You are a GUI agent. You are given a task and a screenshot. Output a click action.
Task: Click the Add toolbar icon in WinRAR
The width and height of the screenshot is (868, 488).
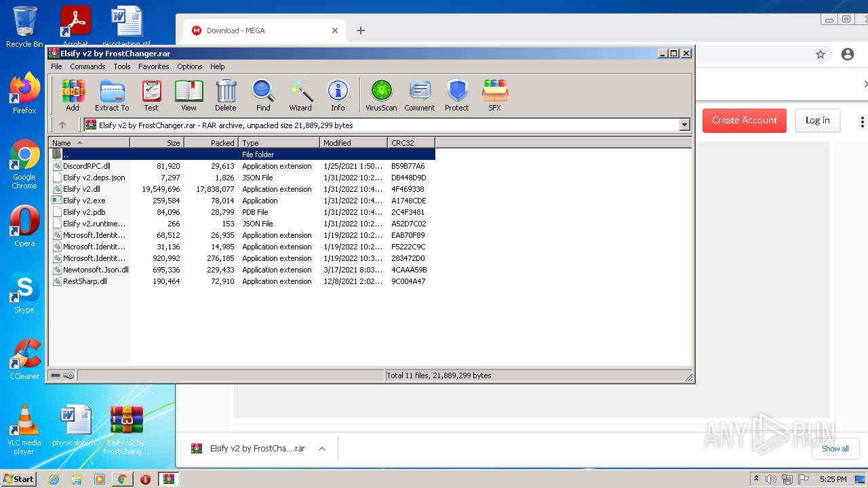click(x=73, y=96)
